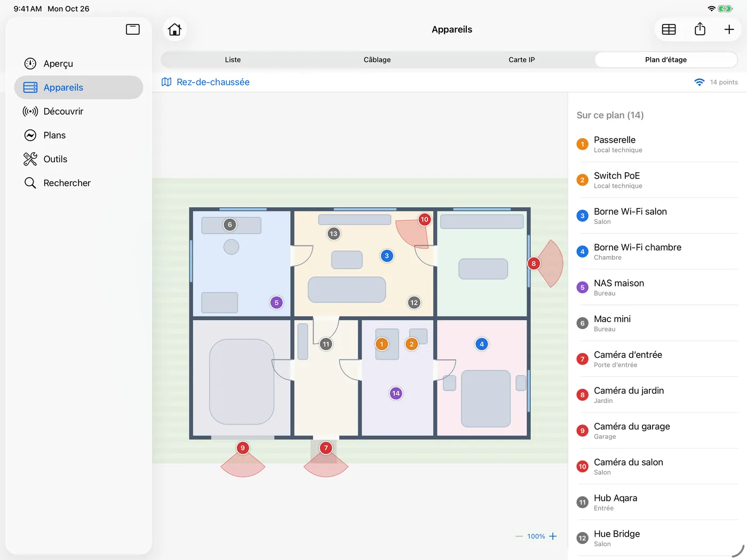Select gateway marker 1 on the plan
The height and width of the screenshot is (560, 747).
382,344
